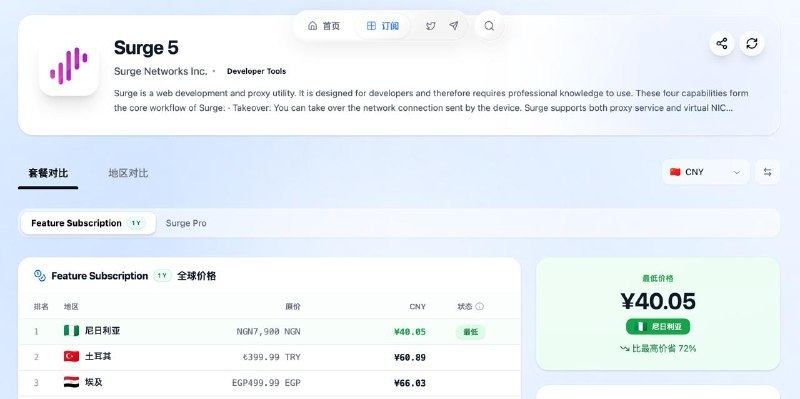Screen dimensions: 800x399
Task: Click the Egypt flag icon
Action: (x=71, y=382)
